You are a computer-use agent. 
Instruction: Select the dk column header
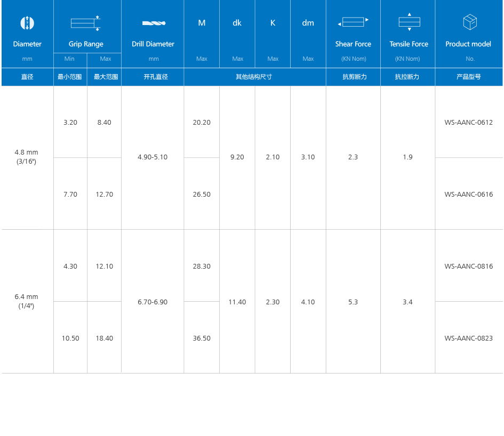pyautogui.click(x=237, y=23)
